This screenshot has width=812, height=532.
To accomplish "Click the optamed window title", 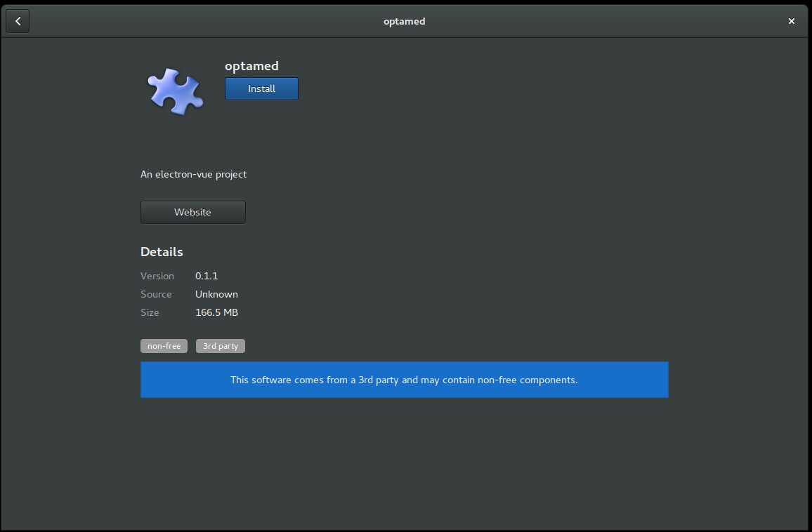I will 405,21.
